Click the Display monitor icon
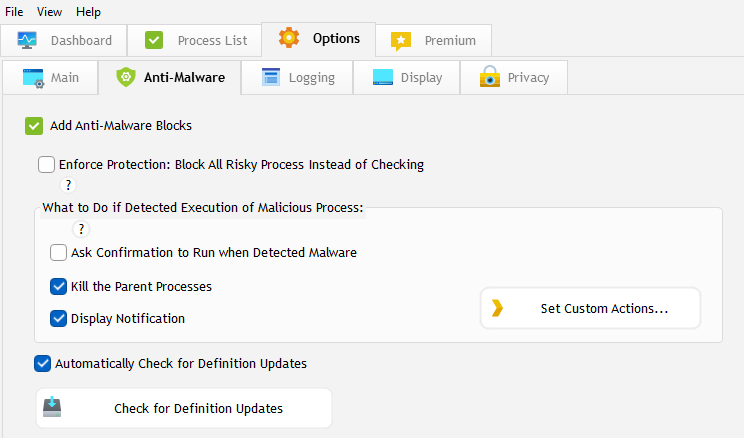The width and height of the screenshot is (744, 438). [x=383, y=77]
